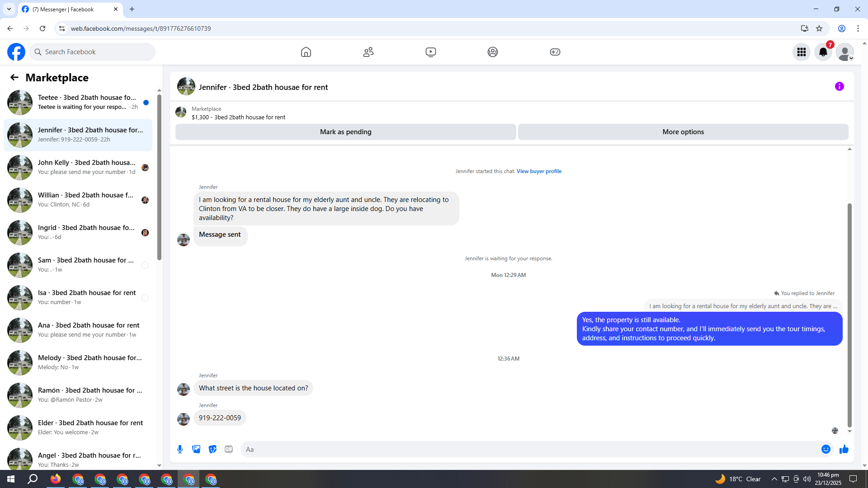Expand the More options button
Screen dimensions: 868x488
click(x=683, y=132)
